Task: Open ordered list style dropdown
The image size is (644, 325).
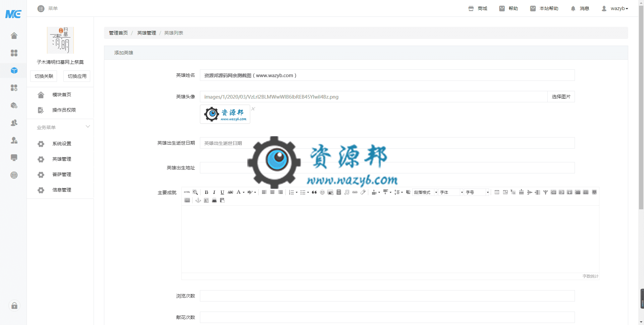Action: click(x=297, y=192)
